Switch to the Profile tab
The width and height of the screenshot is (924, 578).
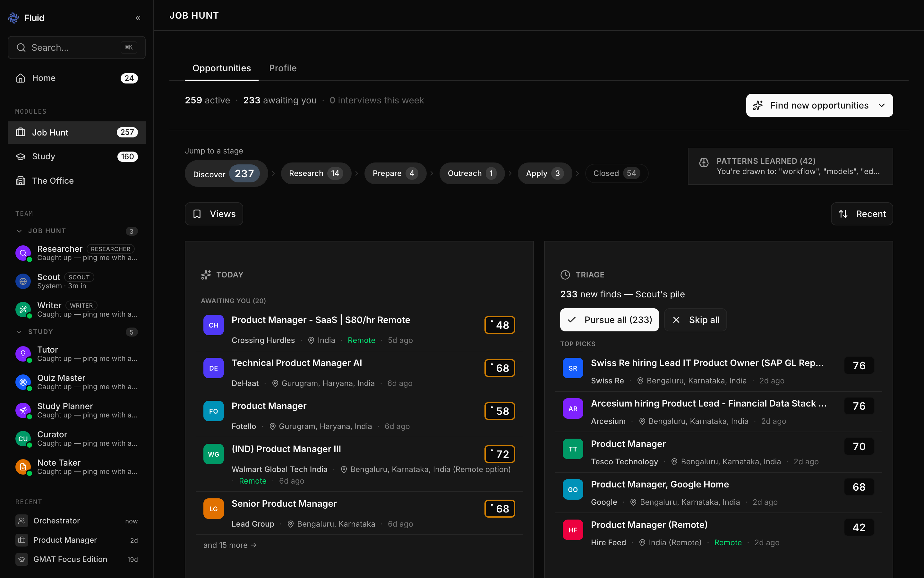click(x=283, y=68)
